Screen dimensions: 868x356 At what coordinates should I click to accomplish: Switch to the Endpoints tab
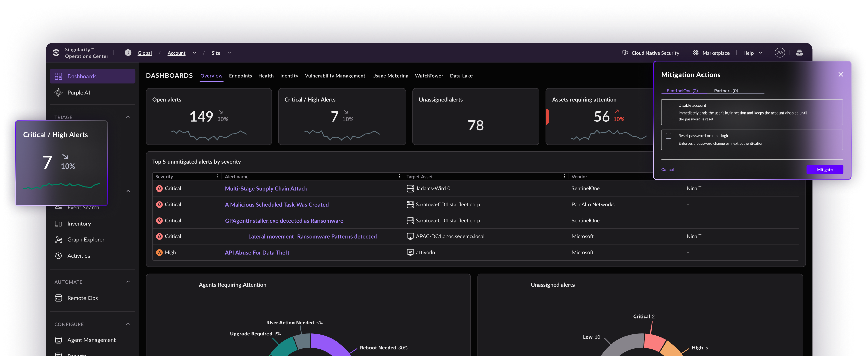(240, 76)
